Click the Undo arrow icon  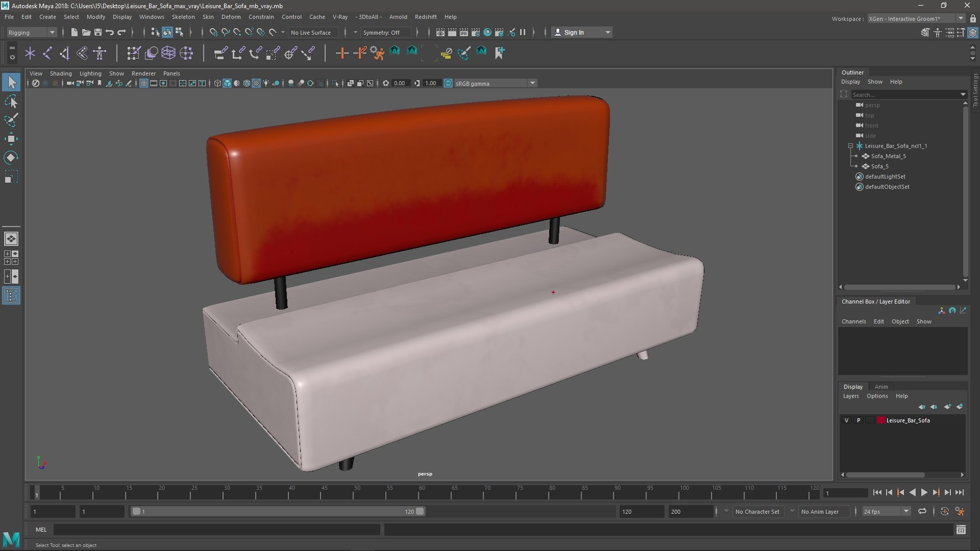coord(110,32)
